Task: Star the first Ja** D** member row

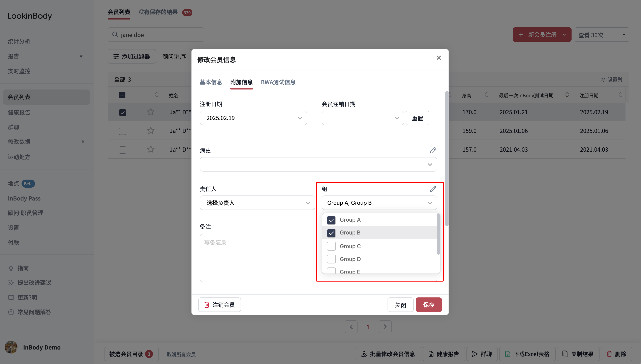Action: click(151, 112)
